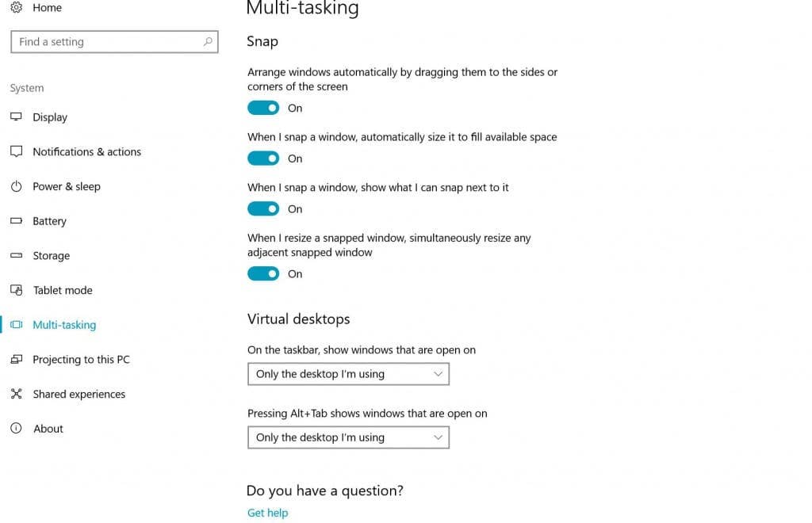Open the taskbar show windows dropdown
812x523 pixels.
pyautogui.click(x=349, y=374)
